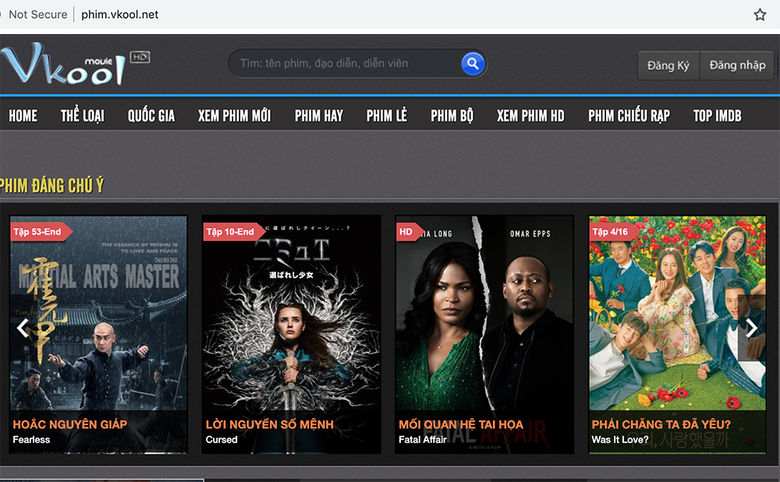This screenshot has height=482, width=780.
Task: Expand the Quốc Gia country menu
Action: 151,116
